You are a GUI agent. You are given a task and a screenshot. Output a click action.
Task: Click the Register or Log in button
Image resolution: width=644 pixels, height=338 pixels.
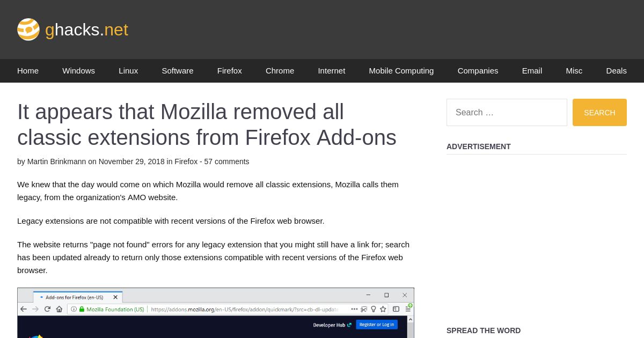click(377, 325)
